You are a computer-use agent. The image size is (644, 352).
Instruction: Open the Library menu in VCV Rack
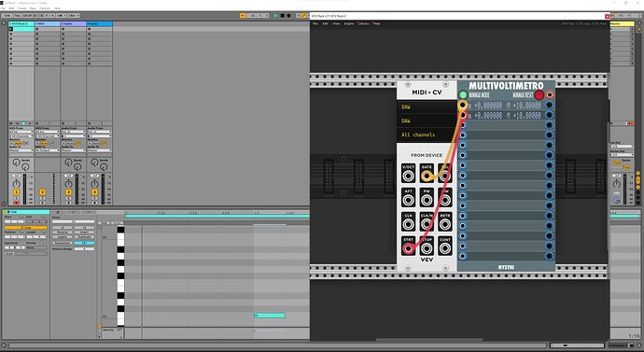[363, 24]
